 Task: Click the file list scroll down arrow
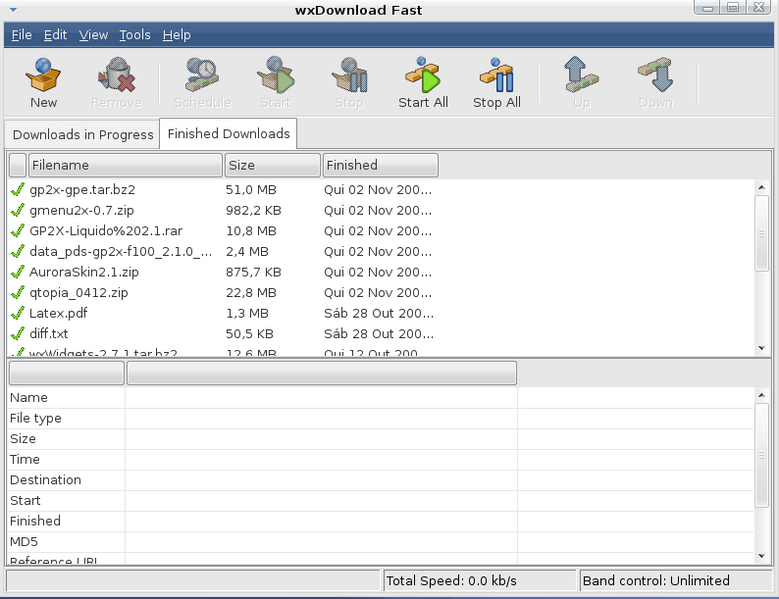pos(762,347)
